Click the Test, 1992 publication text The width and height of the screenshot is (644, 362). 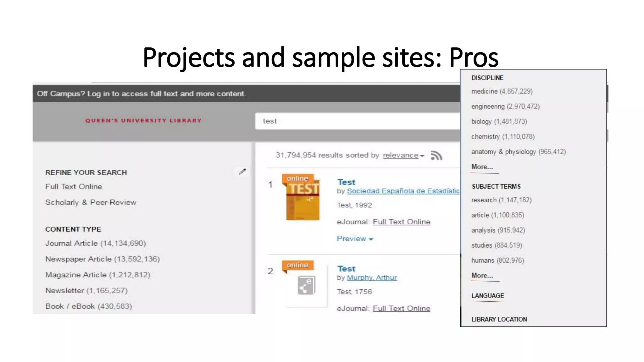354,205
